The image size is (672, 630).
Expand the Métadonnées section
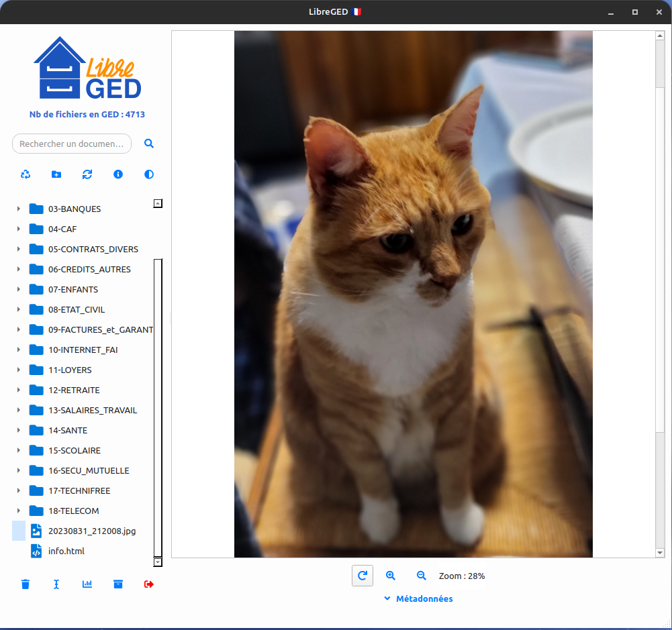pos(418,598)
